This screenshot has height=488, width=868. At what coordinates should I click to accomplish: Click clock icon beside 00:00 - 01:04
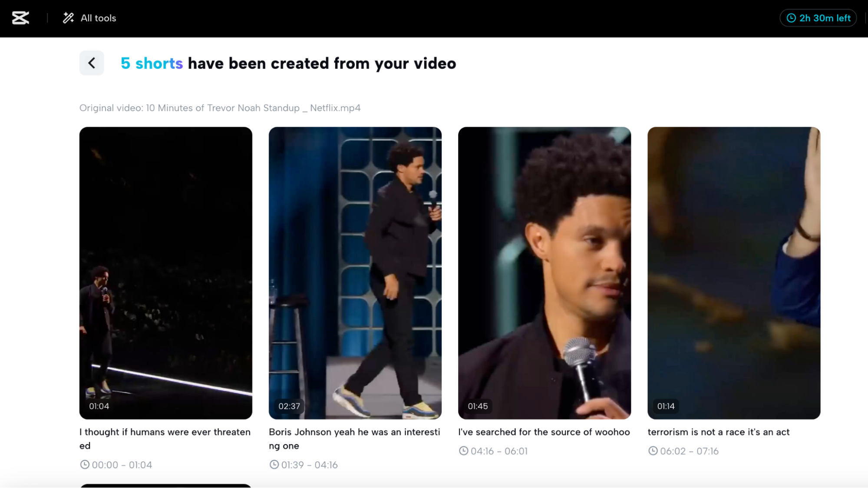(84, 465)
